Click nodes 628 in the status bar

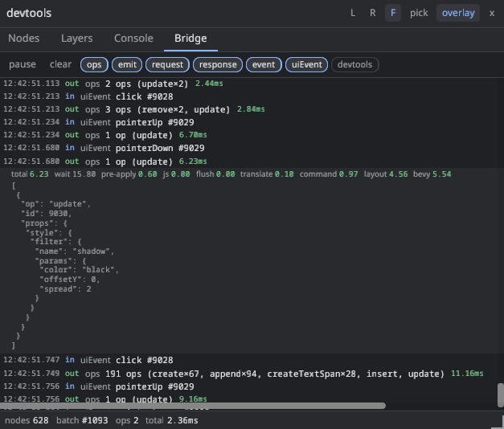tap(27, 420)
